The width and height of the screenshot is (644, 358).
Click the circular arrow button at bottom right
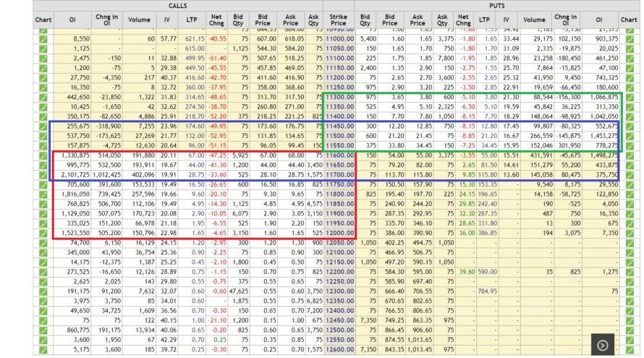603,345
